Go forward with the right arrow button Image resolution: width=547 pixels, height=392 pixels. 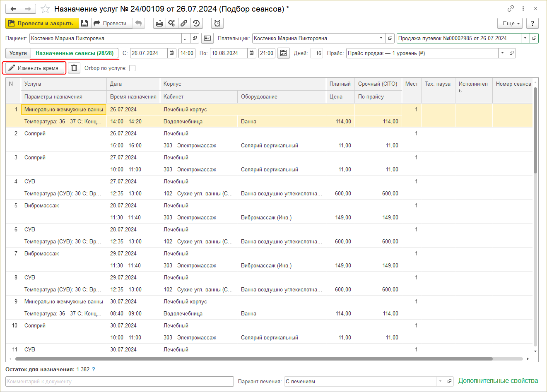(x=28, y=9)
